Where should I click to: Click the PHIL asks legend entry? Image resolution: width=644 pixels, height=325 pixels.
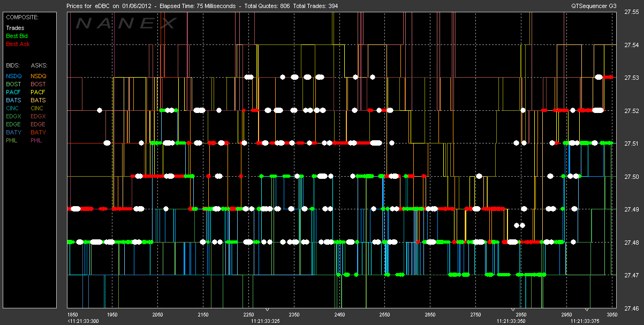(37, 140)
